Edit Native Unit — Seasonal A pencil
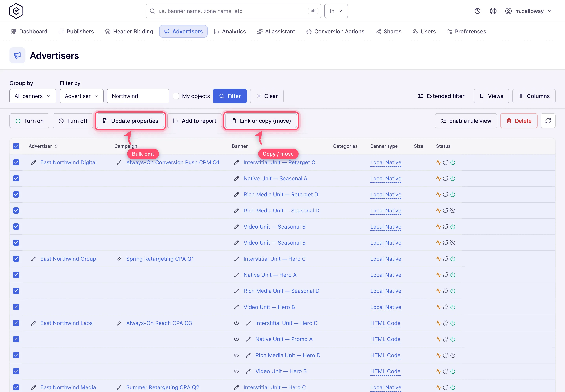This screenshot has width=565, height=392. 236,179
